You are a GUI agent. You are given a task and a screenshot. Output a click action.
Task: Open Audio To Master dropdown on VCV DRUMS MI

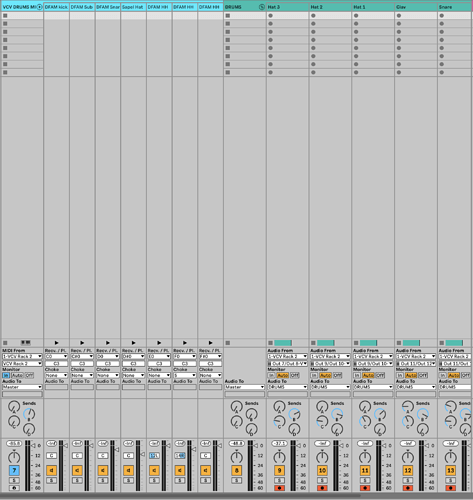[x=22, y=387]
